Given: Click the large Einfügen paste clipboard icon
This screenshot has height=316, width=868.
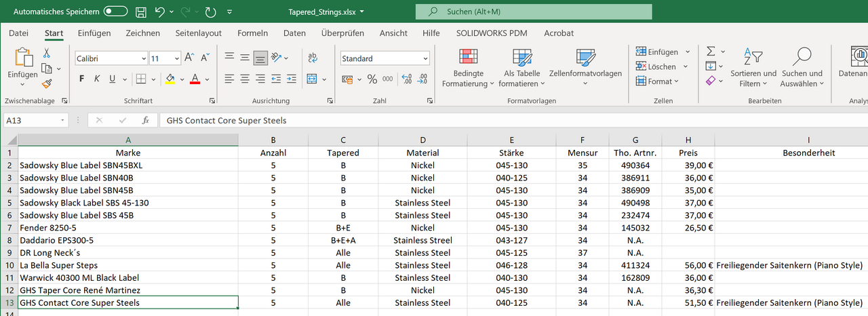Looking at the screenshot, I should pyautogui.click(x=23, y=58).
